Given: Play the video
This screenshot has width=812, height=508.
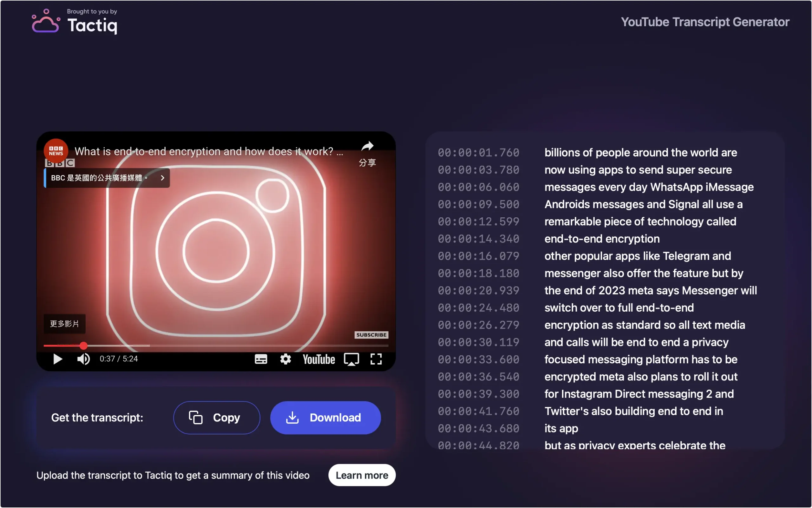Looking at the screenshot, I should [x=58, y=359].
